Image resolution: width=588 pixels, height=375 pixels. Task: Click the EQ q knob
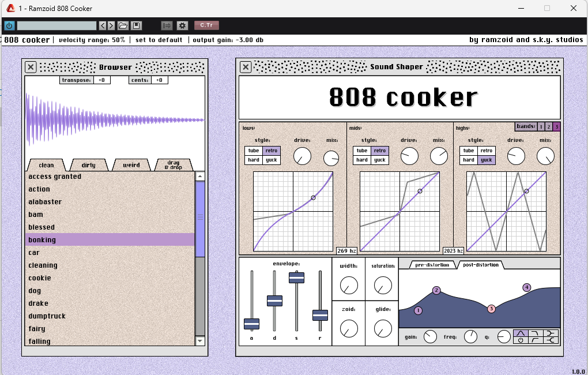504,337
